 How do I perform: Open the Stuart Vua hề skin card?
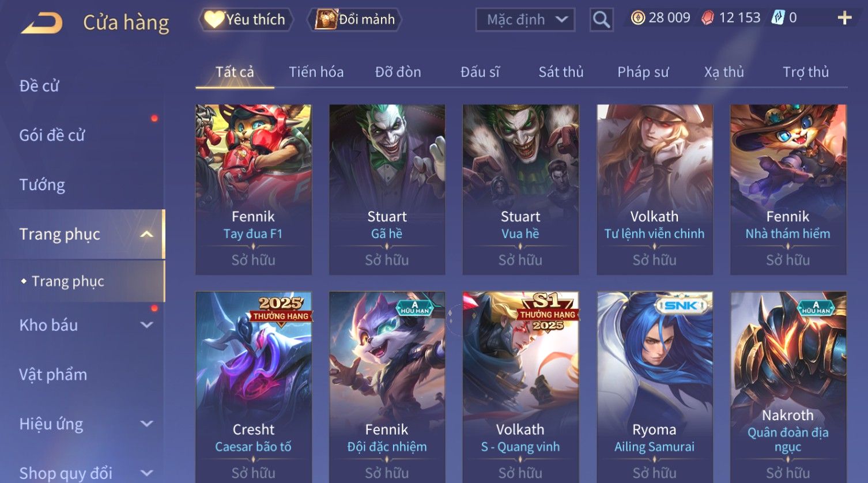pyautogui.click(x=520, y=190)
